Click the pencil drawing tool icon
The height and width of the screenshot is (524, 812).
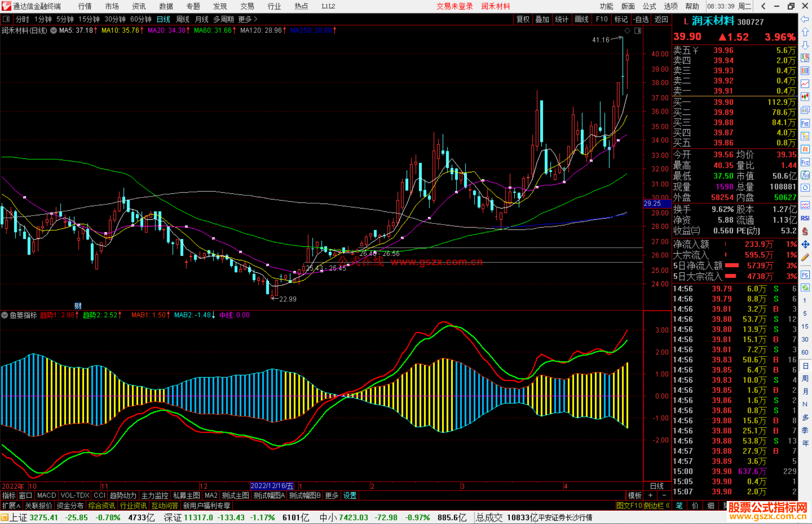coord(805,258)
